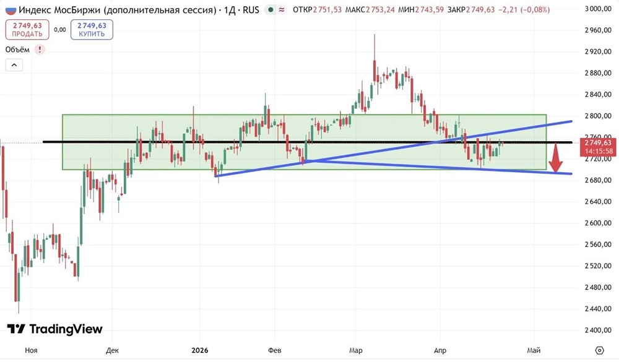
Task: Click the 2 960,00 price axis label
Action: (598, 30)
